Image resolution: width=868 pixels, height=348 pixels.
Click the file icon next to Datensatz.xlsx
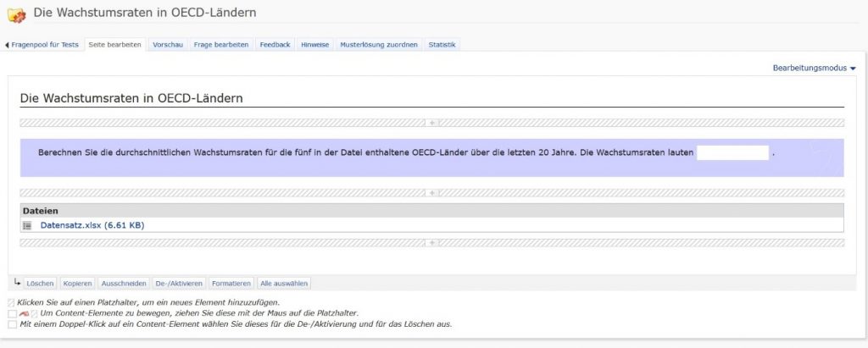27,225
